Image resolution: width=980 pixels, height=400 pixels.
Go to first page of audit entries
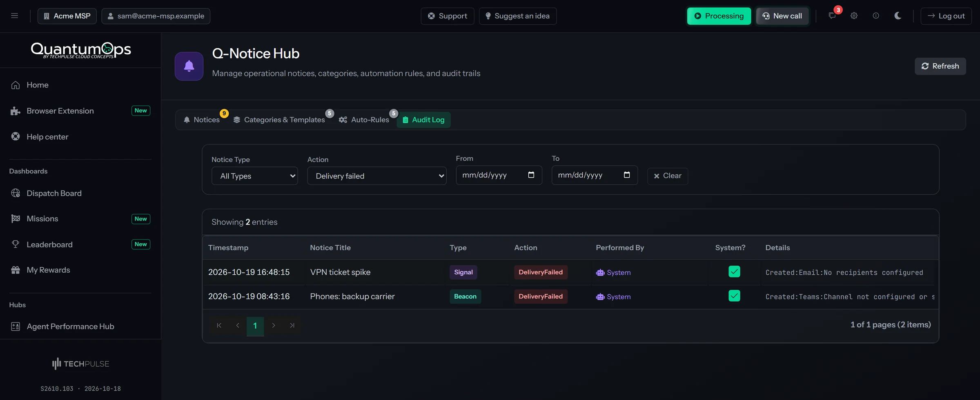pos(219,326)
